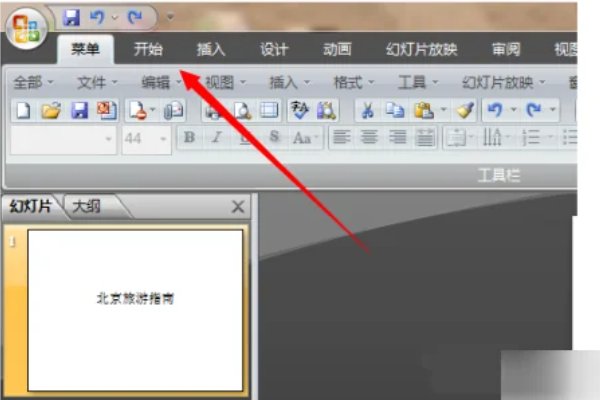The image size is (600, 400).
Task: Save via quick access toolbar floppy icon
Action: tap(72, 18)
